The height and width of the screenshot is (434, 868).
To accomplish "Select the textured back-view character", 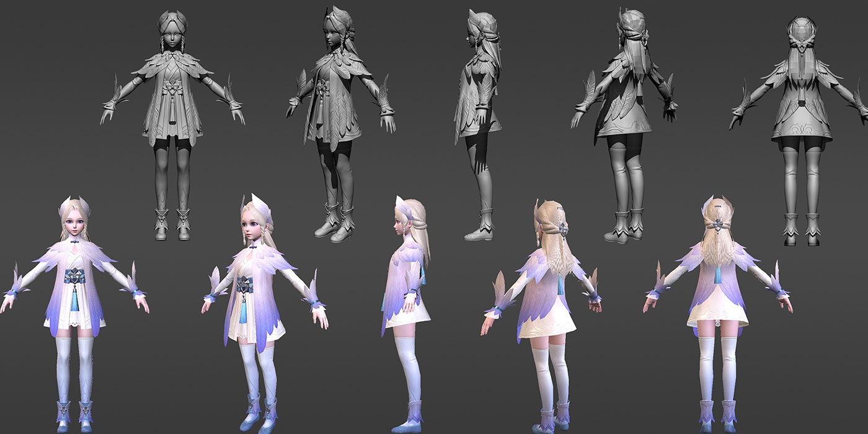I will (719, 298).
